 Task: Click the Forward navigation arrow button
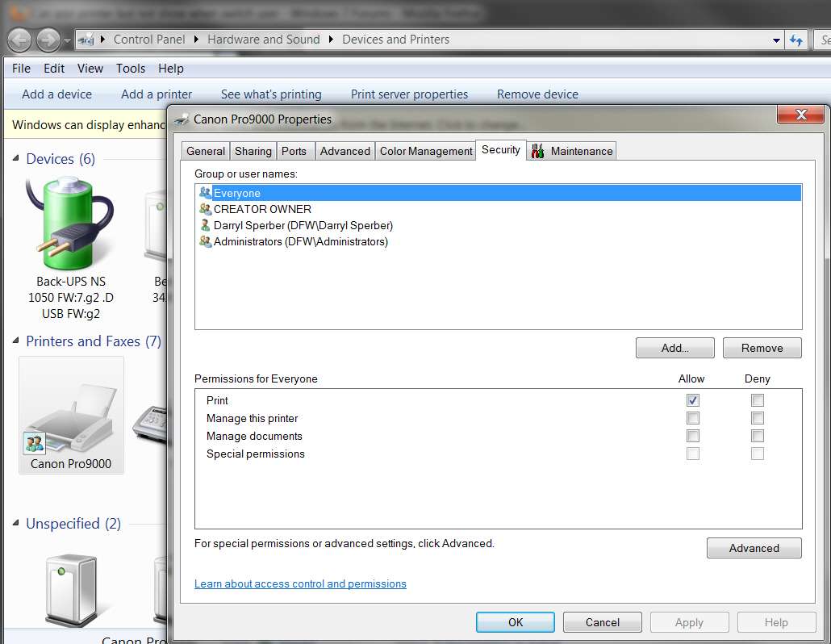(48, 40)
